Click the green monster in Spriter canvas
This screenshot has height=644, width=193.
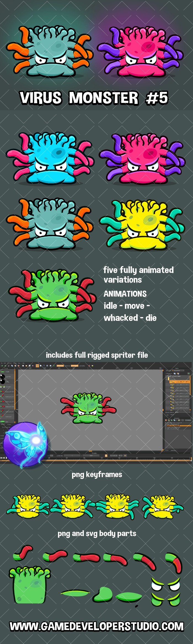[x=88, y=408]
